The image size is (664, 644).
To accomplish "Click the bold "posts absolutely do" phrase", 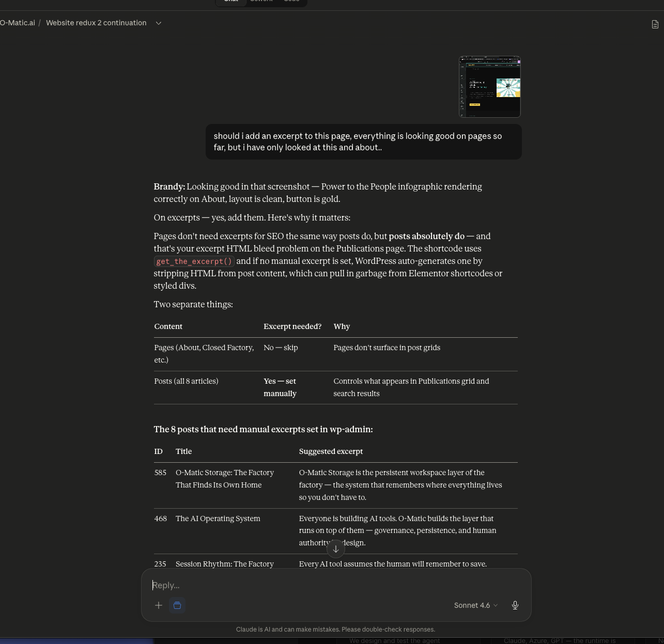I will coord(427,237).
